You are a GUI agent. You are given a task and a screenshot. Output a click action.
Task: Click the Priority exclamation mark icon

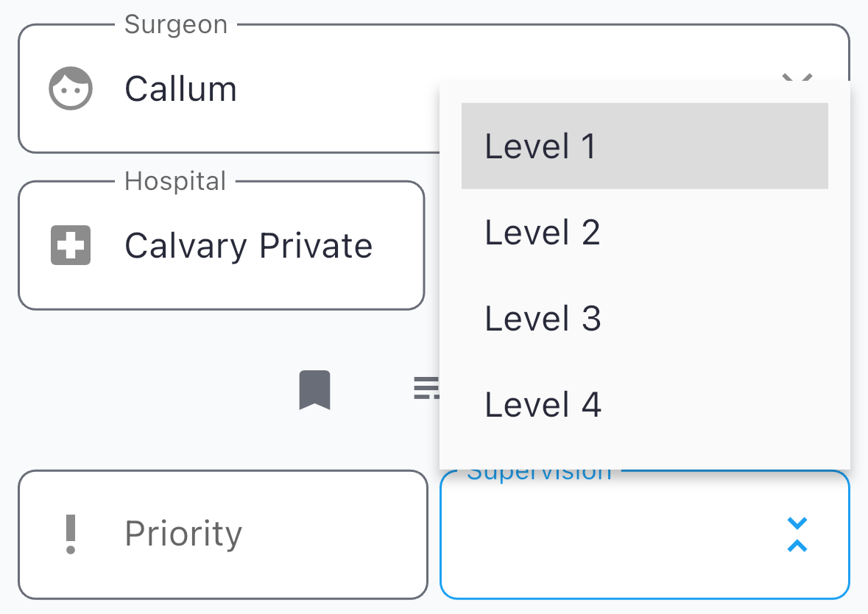pyautogui.click(x=71, y=534)
